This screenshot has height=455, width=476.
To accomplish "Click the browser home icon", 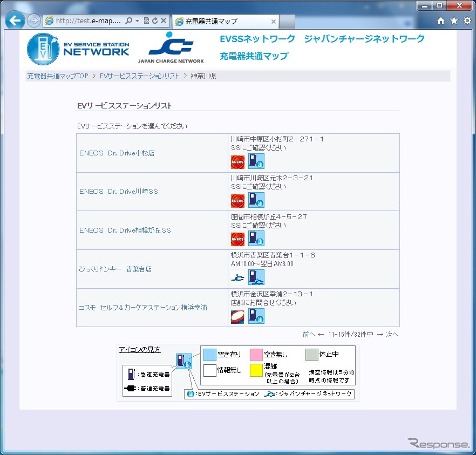I will (x=441, y=21).
